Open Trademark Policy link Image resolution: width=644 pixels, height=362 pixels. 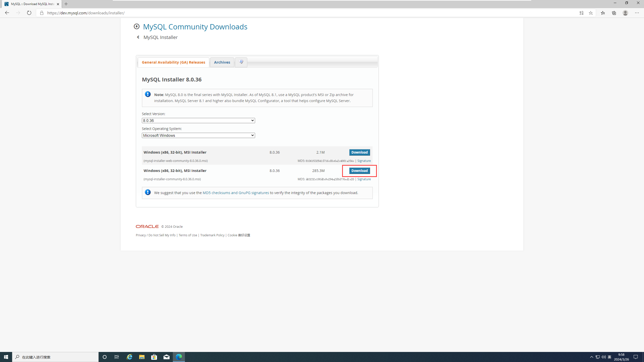coord(212,235)
